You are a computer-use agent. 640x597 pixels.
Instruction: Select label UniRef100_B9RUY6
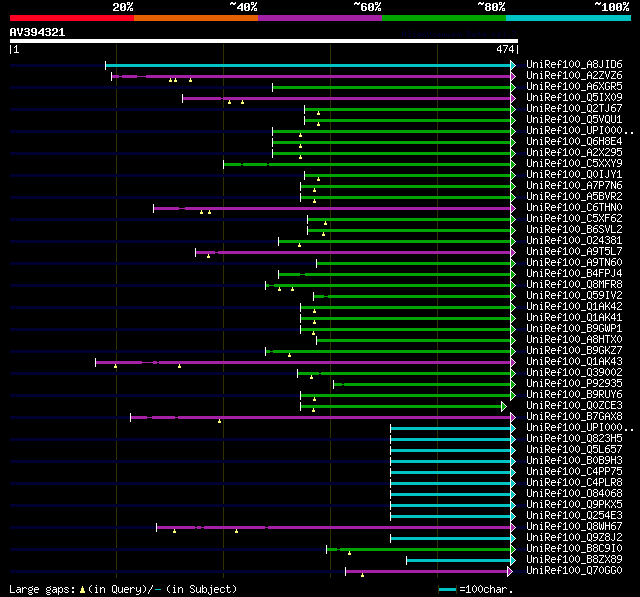[x=574, y=395]
